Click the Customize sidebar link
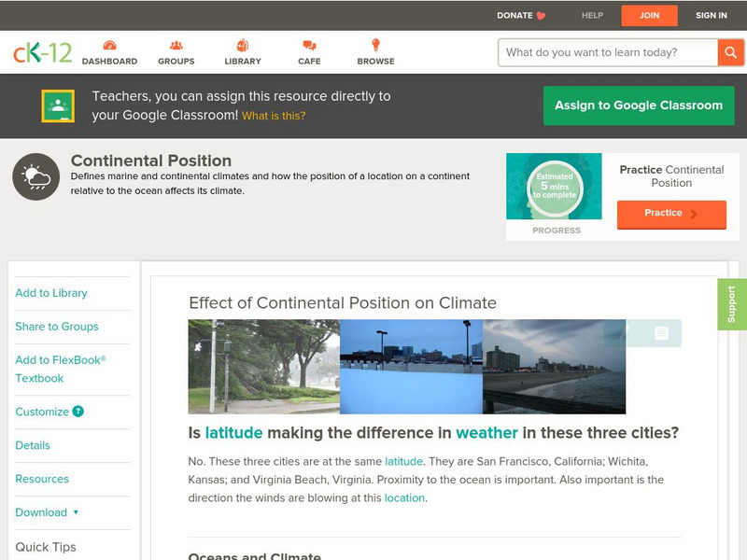Screen dimensions: 747x560 tap(42, 412)
